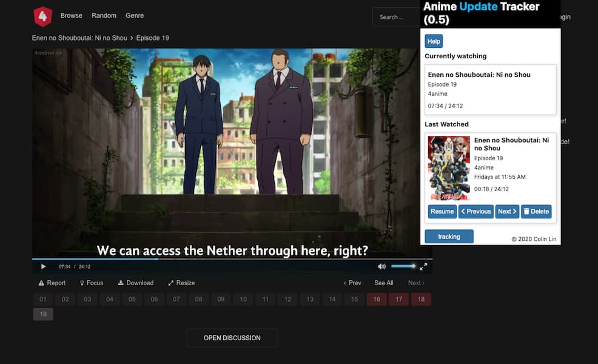Play the video with the play icon

tap(43, 267)
